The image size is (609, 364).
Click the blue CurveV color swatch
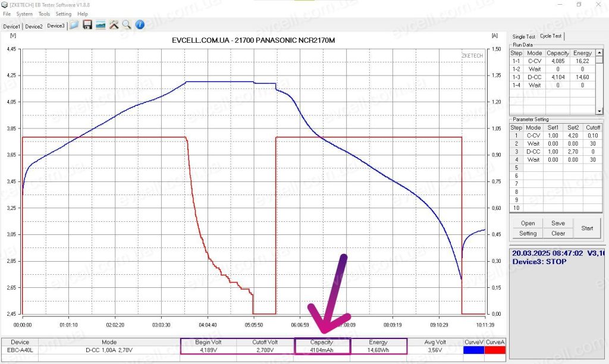click(472, 350)
